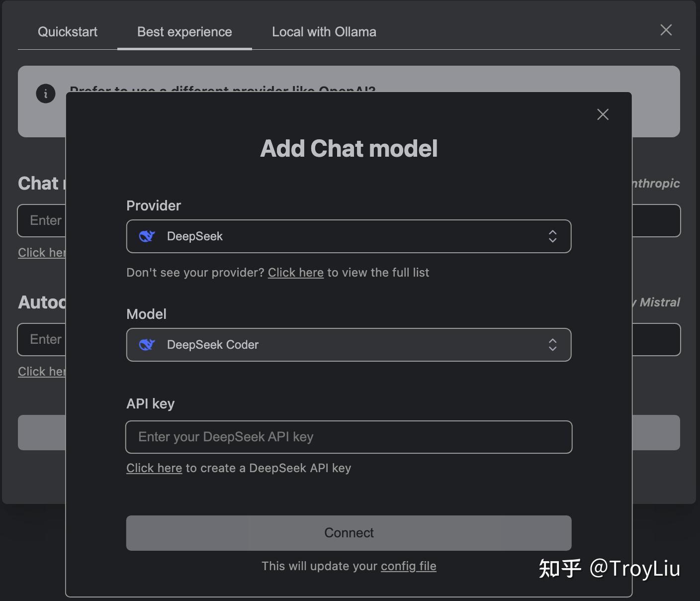The width and height of the screenshot is (700, 601).
Task: Close the Add Chat model dialog
Action: click(x=603, y=115)
